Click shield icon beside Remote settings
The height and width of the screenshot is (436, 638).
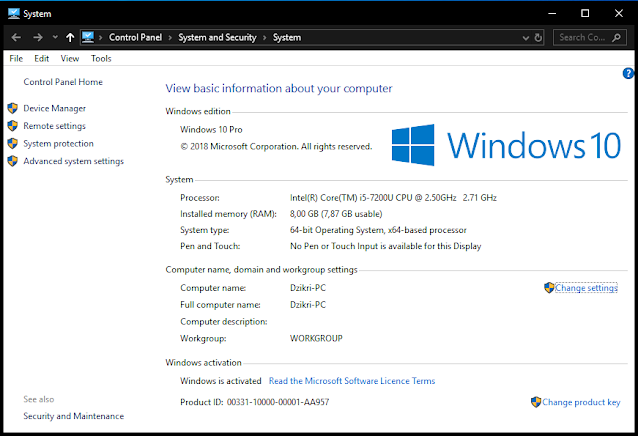pos(13,126)
